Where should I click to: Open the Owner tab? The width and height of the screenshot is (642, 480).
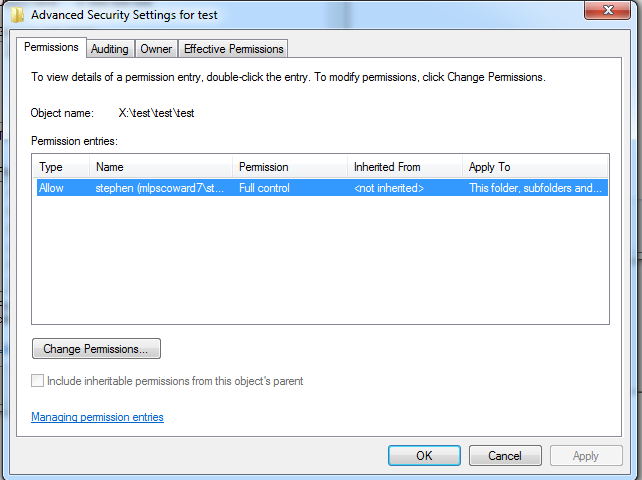pos(156,49)
